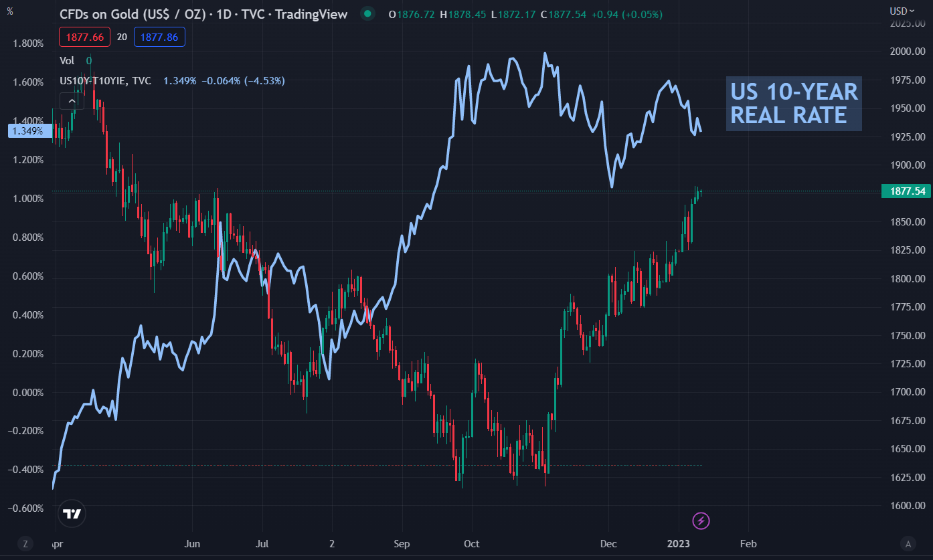Image resolution: width=933 pixels, height=560 pixels.
Task: Click the 1600.00 price axis label
Action: tap(907, 506)
